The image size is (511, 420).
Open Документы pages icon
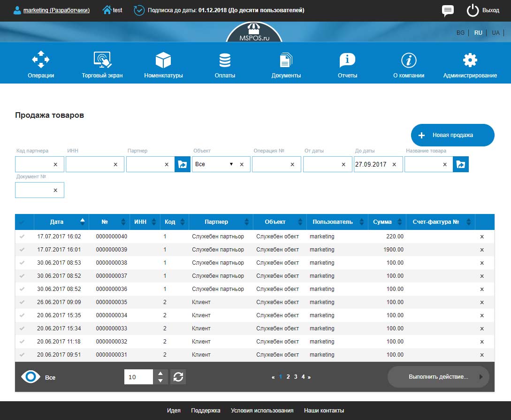286,60
